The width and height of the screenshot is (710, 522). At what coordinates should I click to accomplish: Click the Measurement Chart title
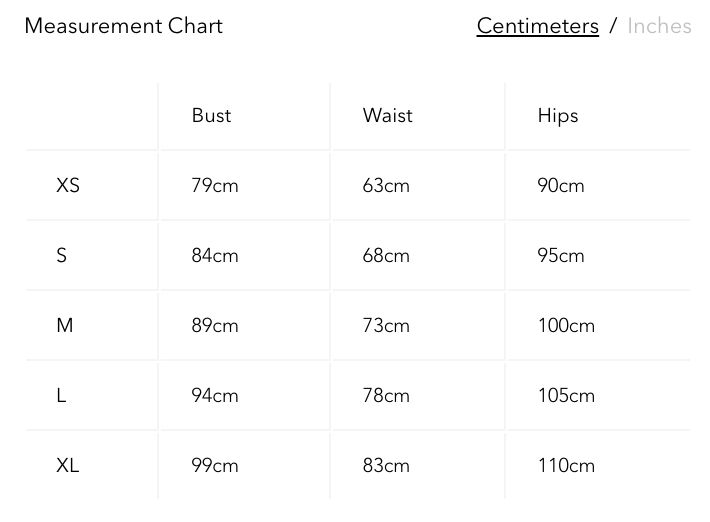[x=123, y=26]
